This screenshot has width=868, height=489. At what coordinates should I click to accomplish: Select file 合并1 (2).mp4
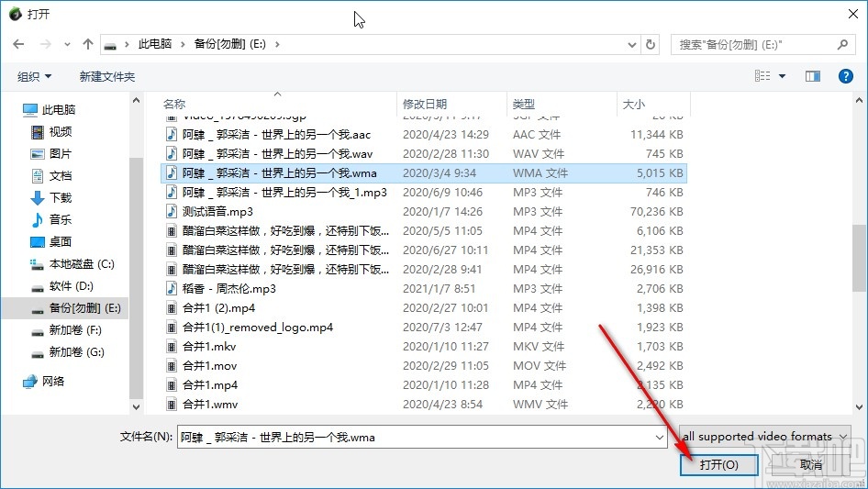(x=424, y=308)
